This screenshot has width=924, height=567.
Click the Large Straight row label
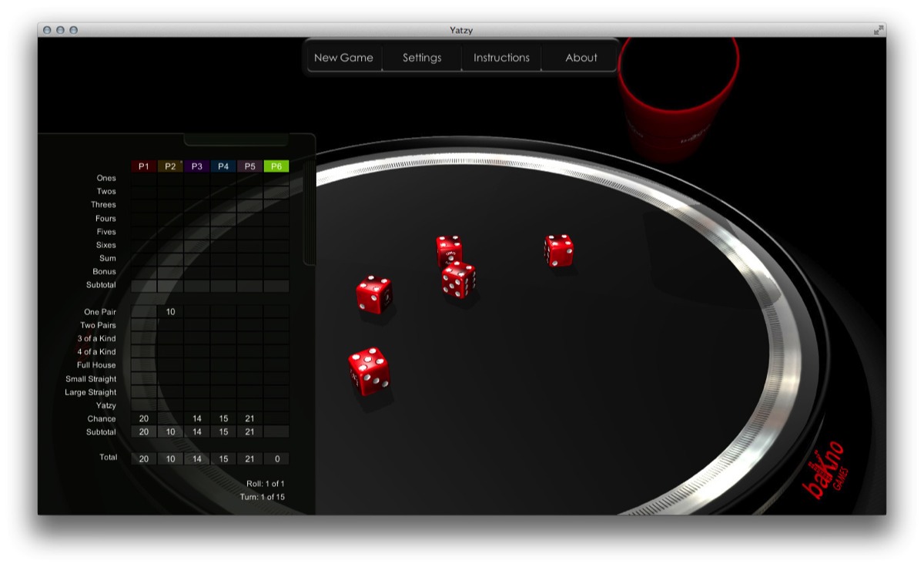tap(91, 392)
